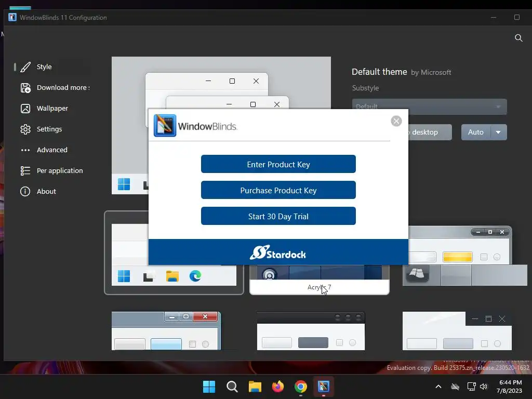Open Windows Start menu on taskbar

pyautogui.click(x=209, y=387)
